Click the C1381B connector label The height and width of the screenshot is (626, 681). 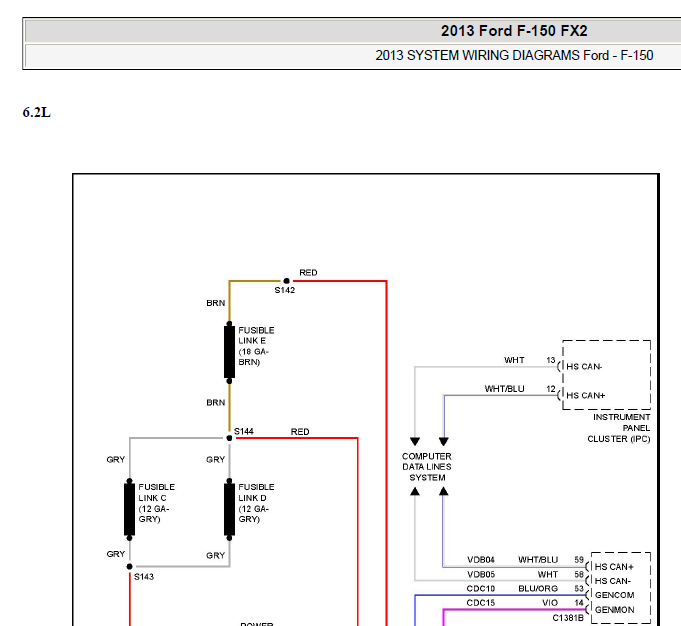click(x=568, y=618)
